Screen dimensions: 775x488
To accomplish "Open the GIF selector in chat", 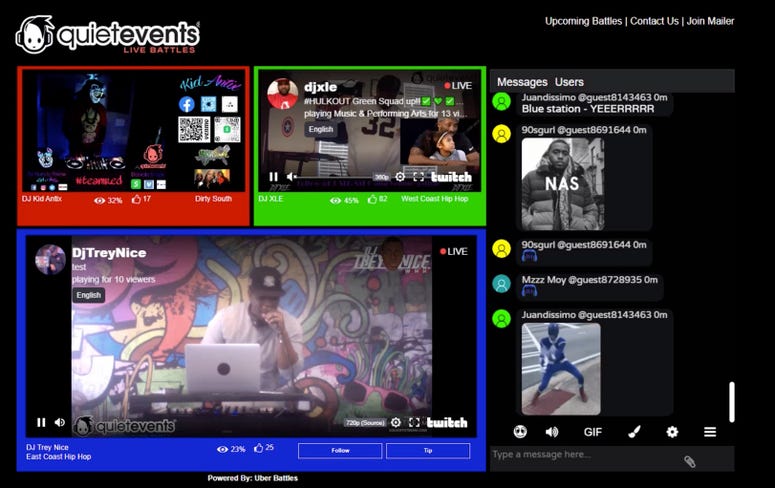I will (x=592, y=432).
